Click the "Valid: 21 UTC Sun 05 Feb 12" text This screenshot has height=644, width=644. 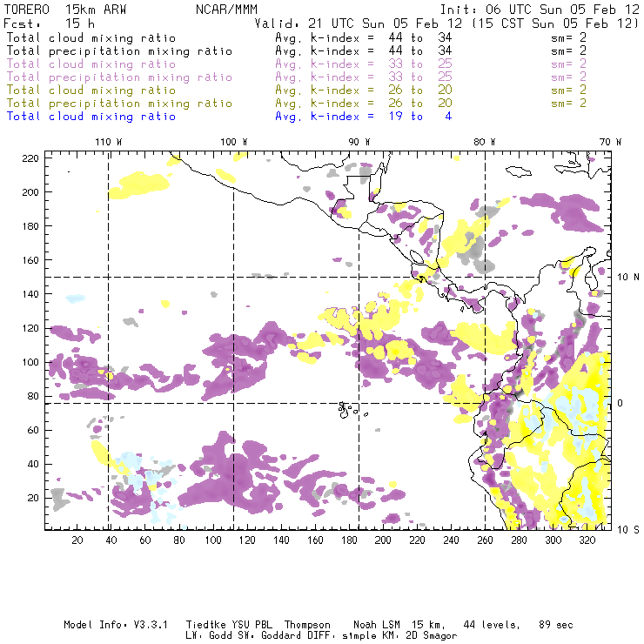(359, 23)
